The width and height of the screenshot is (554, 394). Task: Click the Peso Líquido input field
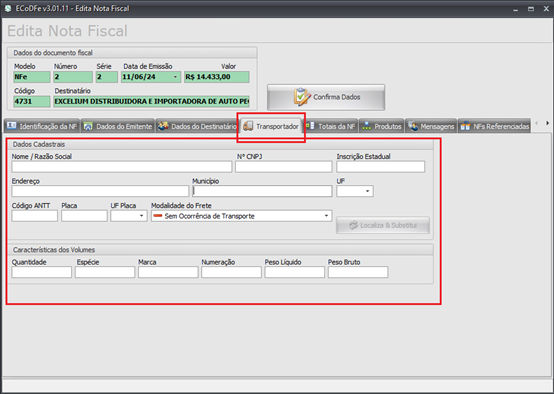[x=295, y=272]
